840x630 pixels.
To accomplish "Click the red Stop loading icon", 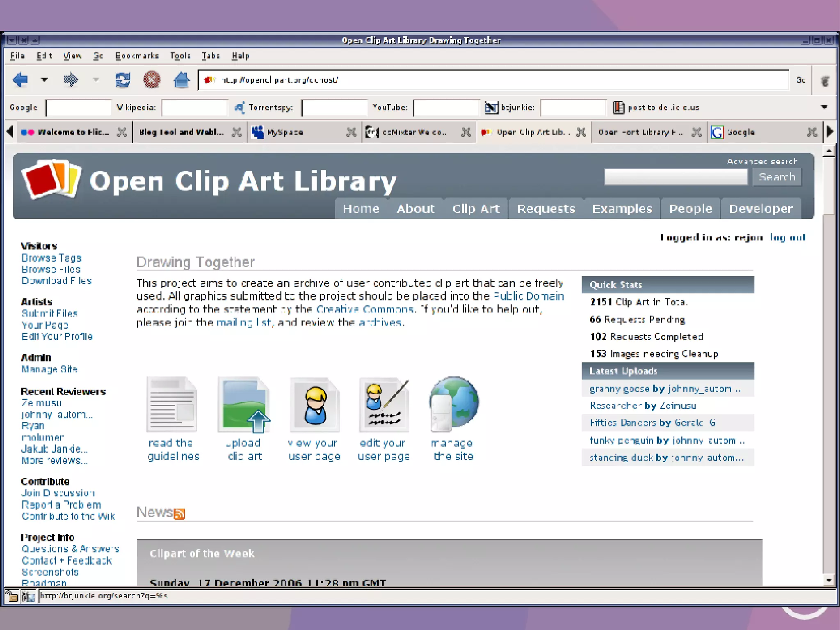I will [152, 80].
